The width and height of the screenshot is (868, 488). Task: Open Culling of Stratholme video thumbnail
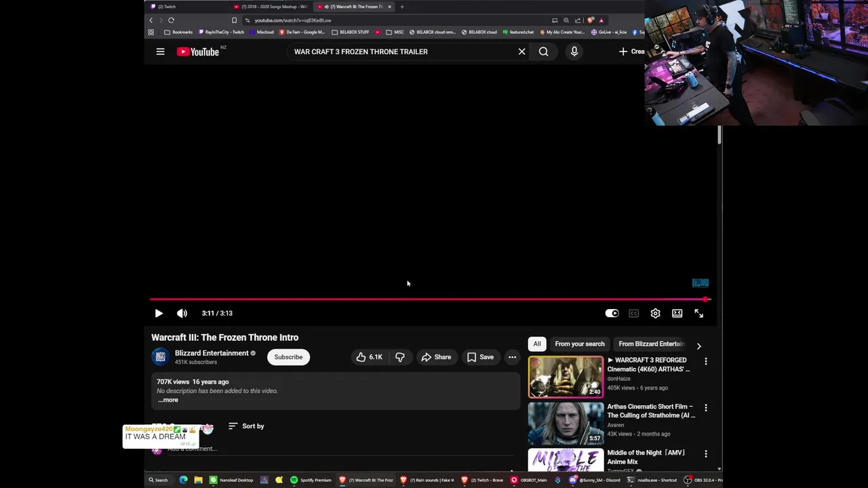point(566,423)
